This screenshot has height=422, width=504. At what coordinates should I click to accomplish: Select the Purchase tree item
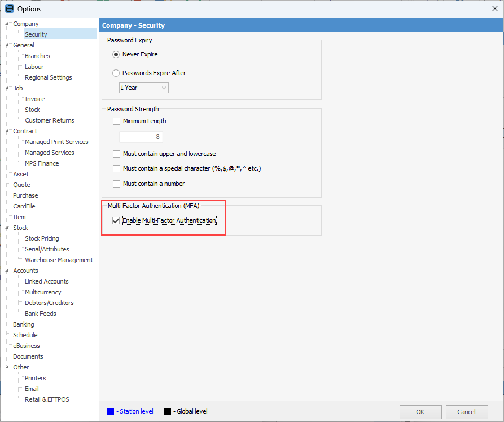[25, 195]
